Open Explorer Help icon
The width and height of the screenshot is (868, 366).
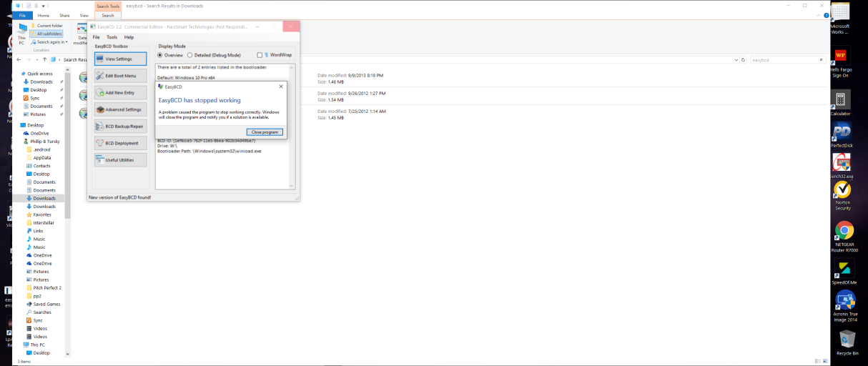pos(826,15)
